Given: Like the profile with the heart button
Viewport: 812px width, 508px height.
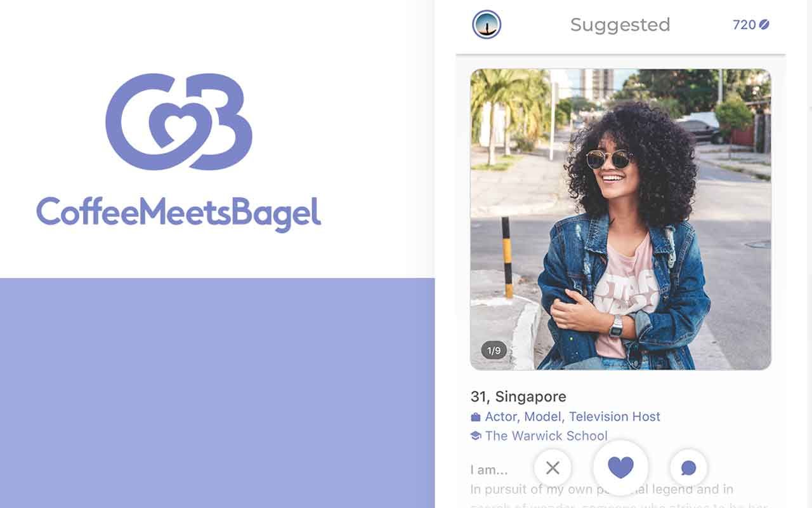Looking at the screenshot, I should pyautogui.click(x=620, y=467).
